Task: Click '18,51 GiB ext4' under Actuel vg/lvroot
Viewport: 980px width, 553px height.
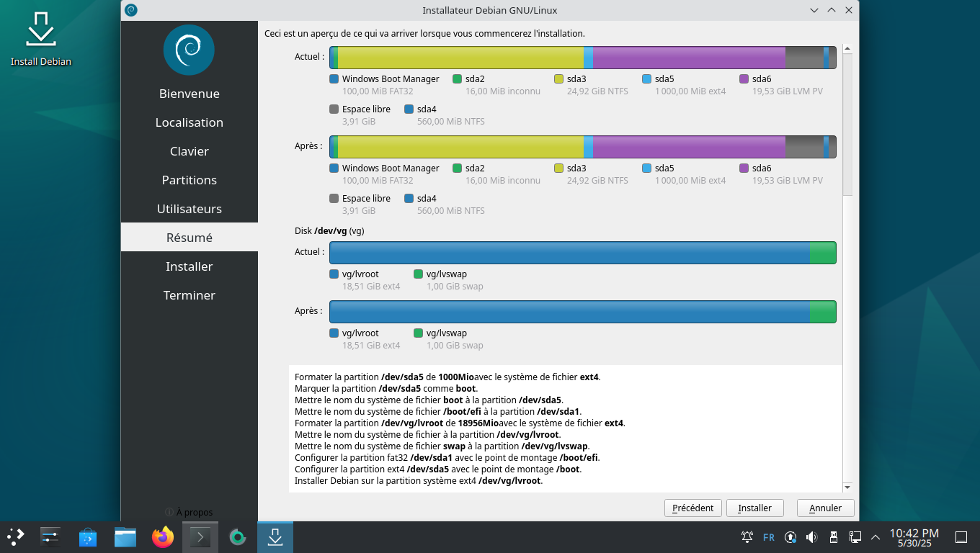Action: point(371,287)
